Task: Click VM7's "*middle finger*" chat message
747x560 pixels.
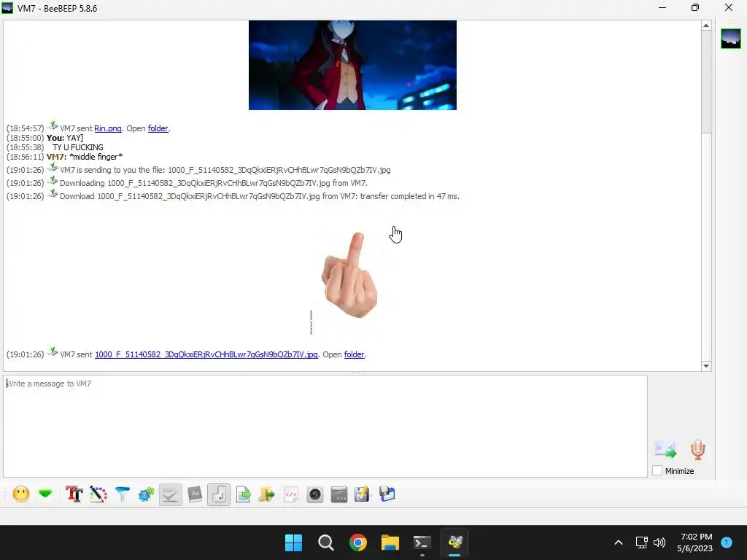Action: (x=96, y=157)
